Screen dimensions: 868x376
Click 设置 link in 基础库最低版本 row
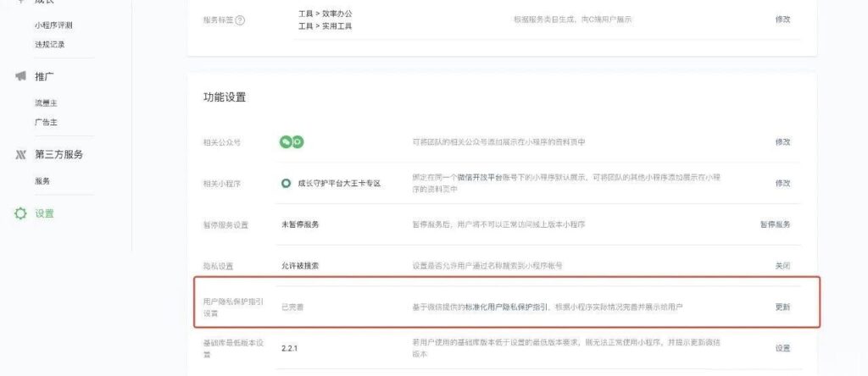(782, 349)
